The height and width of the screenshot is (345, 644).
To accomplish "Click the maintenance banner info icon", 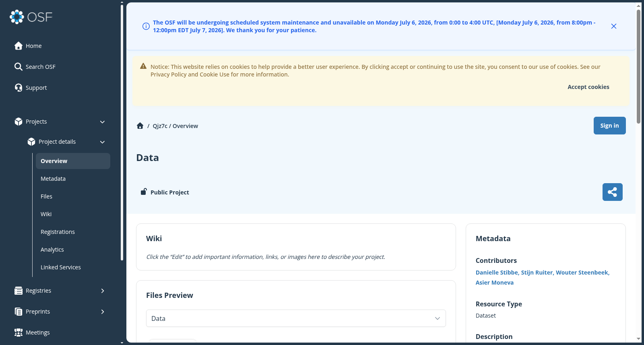I will tap(146, 26).
